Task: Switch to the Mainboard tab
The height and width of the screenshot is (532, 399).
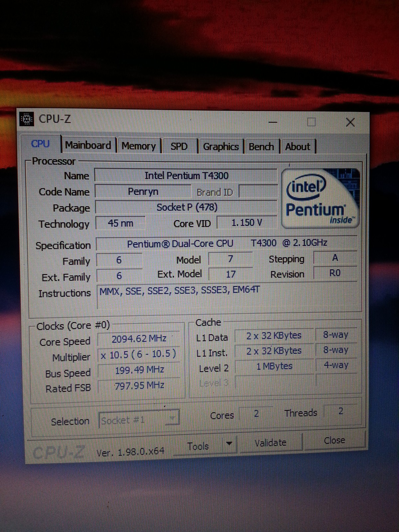Action: (x=88, y=145)
